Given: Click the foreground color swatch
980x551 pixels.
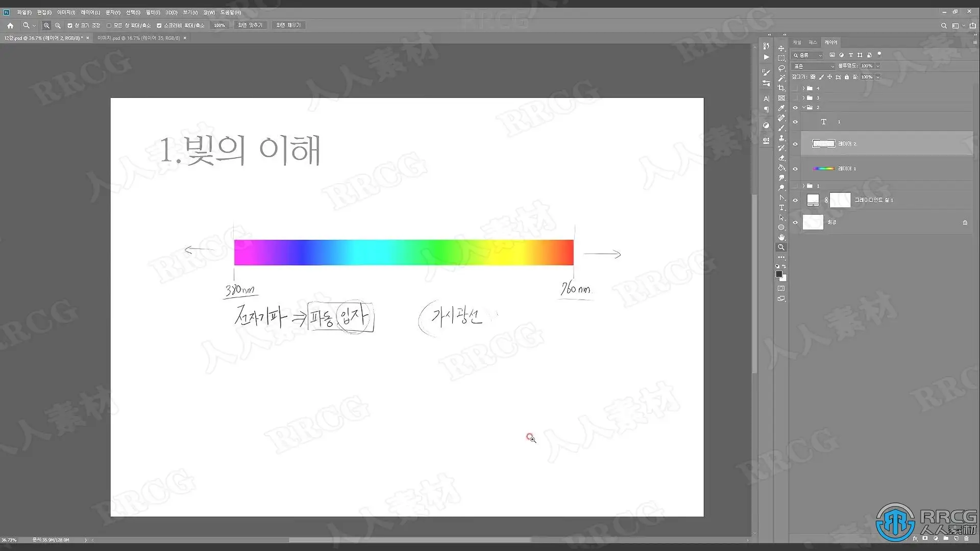Looking at the screenshot, I should (778, 274).
